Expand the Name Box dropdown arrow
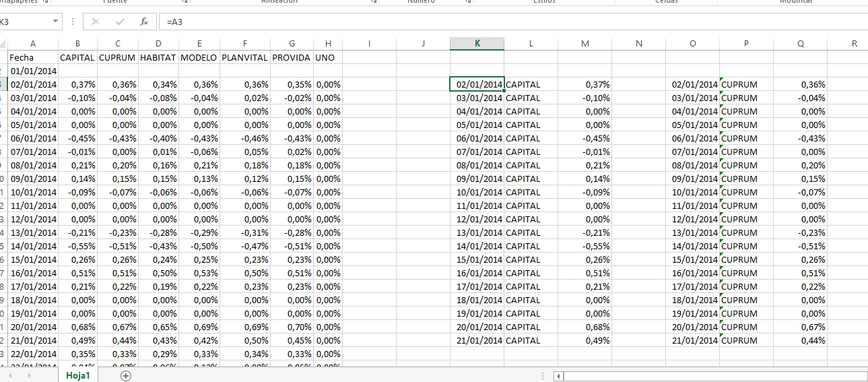Image resolution: width=868 pixels, height=382 pixels. [55, 22]
